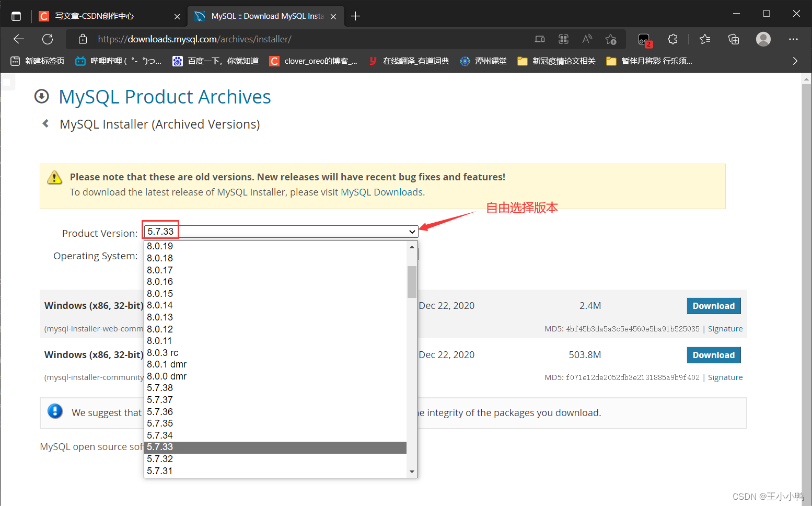This screenshot has width=812, height=506.
Task: Click the MySQL Downloads link
Action: [x=381, y=192]
